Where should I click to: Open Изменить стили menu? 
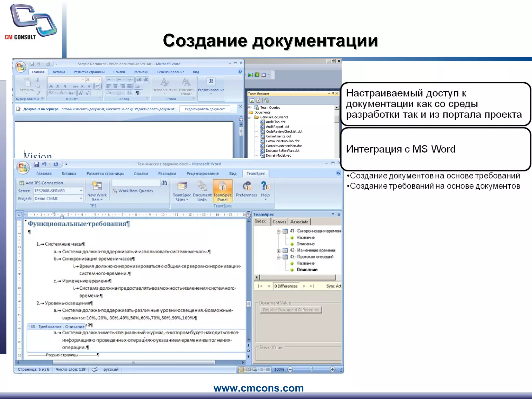tap(186, 87)
